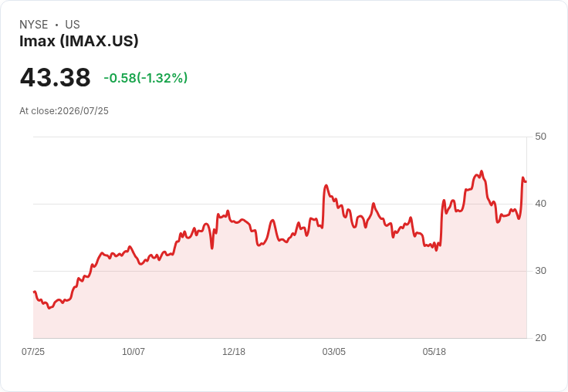Click the sharp spike peak before 03/05
The width and height of the screenshot is (568, 392).
(326, 185)
